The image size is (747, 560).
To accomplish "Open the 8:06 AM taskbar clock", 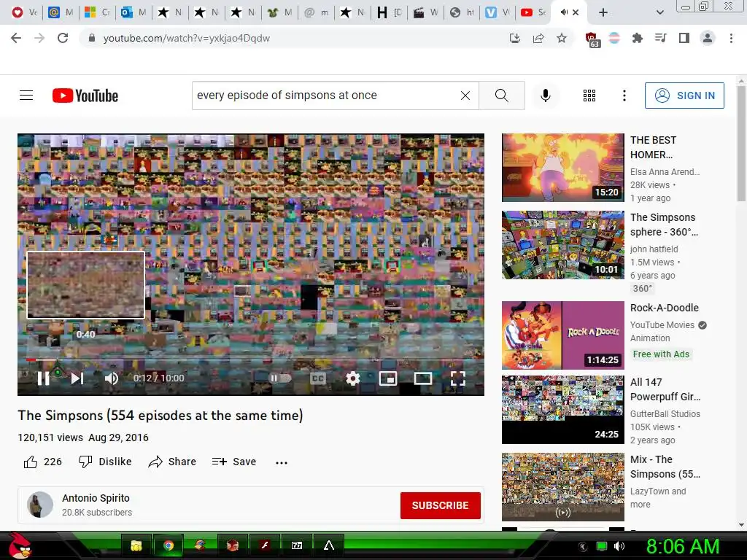I will 682,546.
